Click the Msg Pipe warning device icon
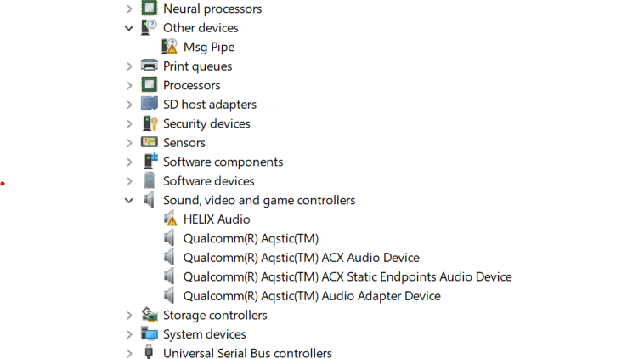 point(170,47)
